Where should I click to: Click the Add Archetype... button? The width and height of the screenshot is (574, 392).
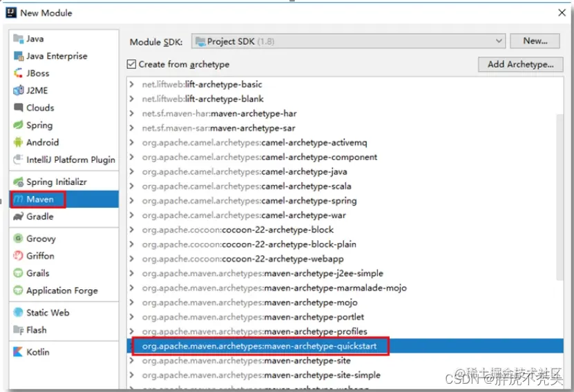point(521,64)
